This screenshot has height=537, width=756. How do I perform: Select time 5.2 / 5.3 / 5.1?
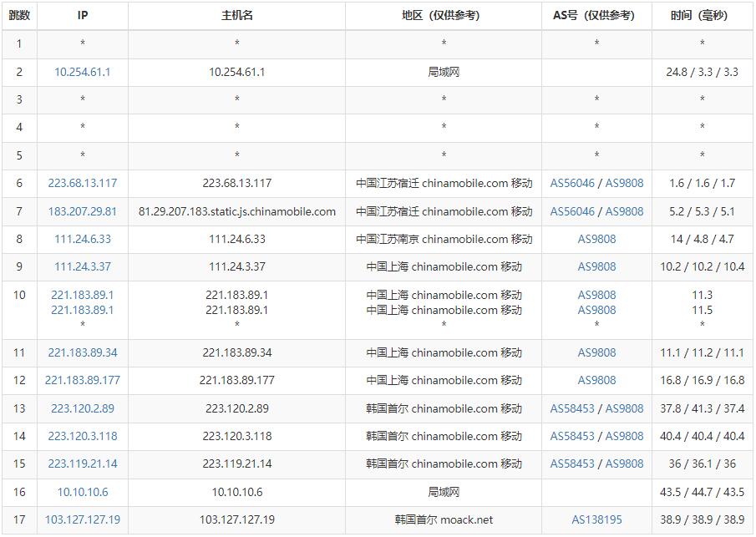[x=702, y=211]
